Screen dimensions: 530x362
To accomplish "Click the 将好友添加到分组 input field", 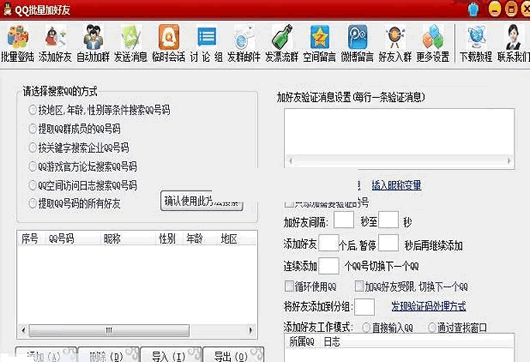I will 364,307.
